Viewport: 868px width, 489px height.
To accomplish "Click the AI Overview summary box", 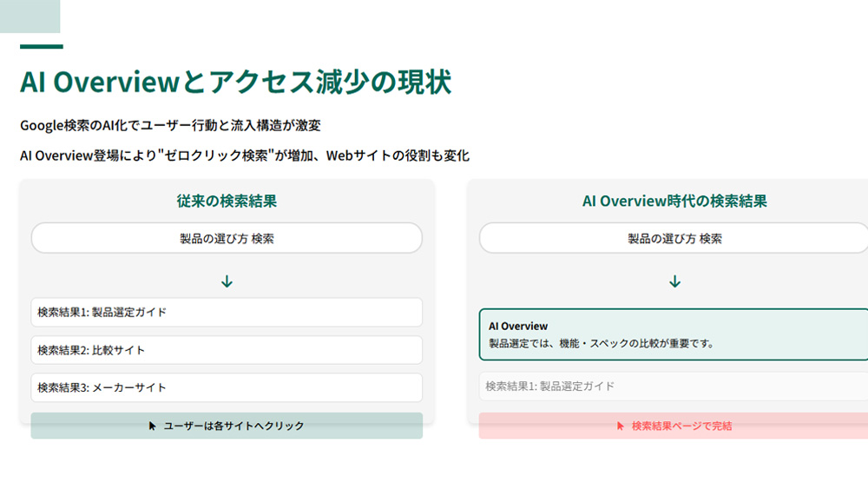I will point(674,334).
